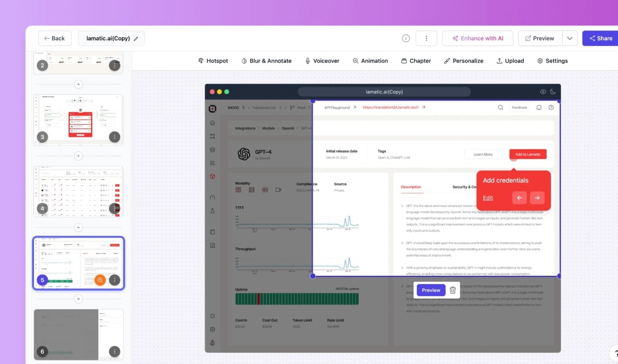Image resolution: width=618 pixels, height=364 pixels.
Task: Open the API Playground link
Action: [x=340, y=108]
